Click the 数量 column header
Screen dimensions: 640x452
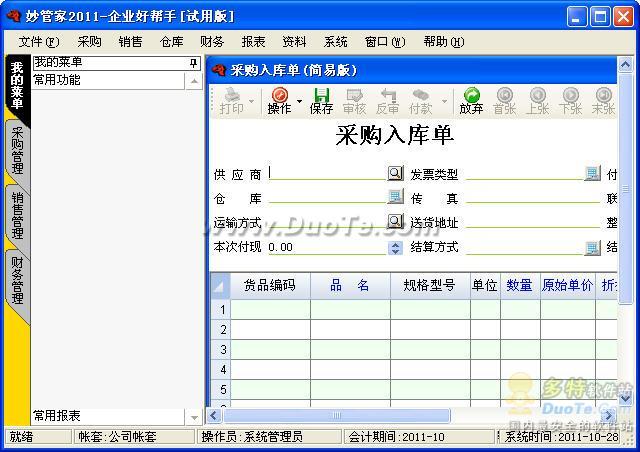click(520, 286)
